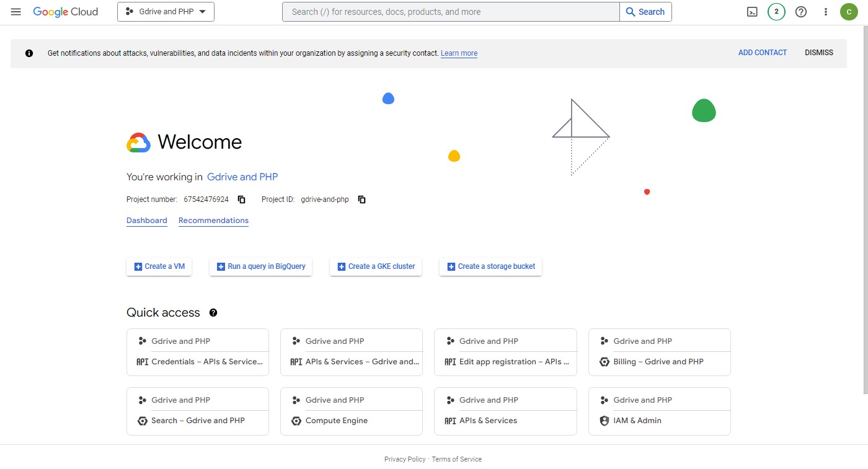Image resolution: width=868 pixels, height=469 pixels.
Task: Click the Search card hexagon icon
Action: pos(142,421)
